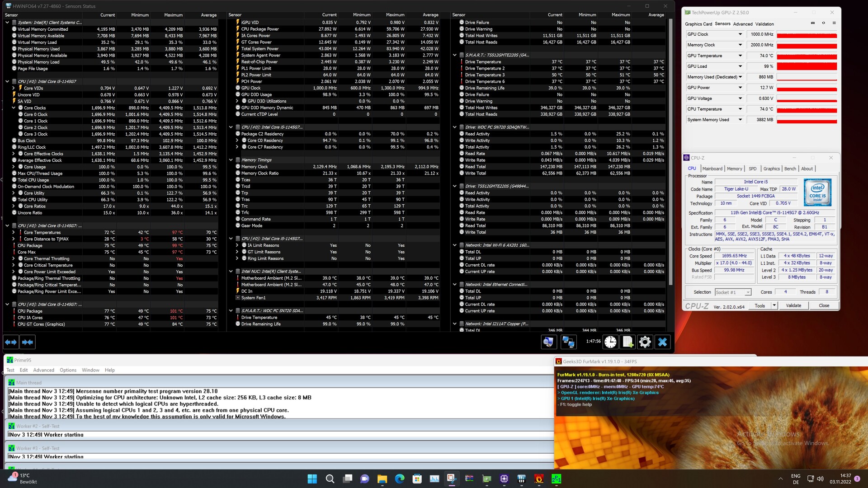
Task: Expand the Core Usage tree row
Action: 14,167
